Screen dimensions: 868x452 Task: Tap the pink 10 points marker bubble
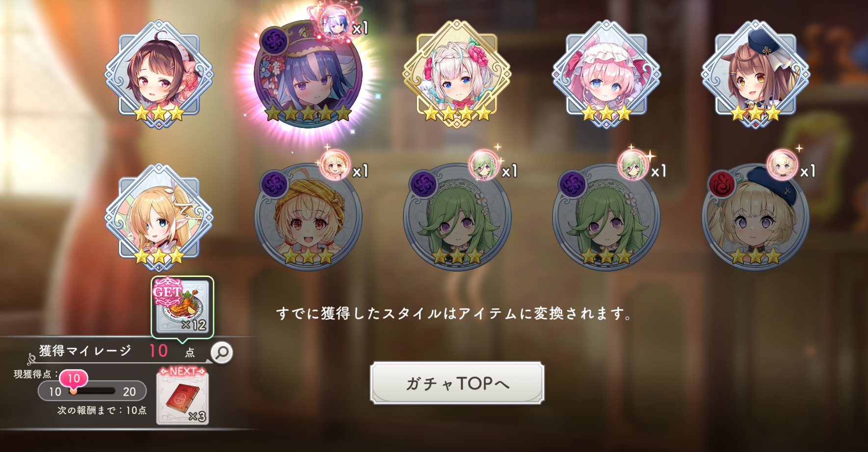pos(74,379)
